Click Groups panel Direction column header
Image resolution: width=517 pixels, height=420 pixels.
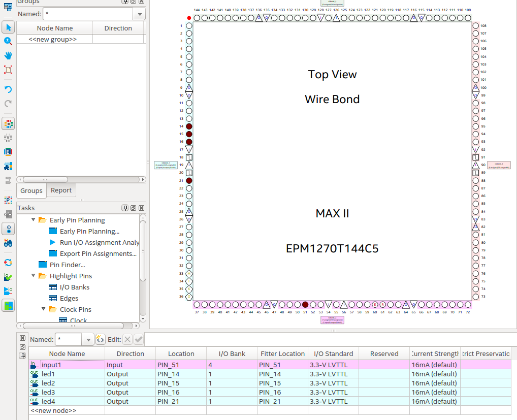(x=118, y=28)
